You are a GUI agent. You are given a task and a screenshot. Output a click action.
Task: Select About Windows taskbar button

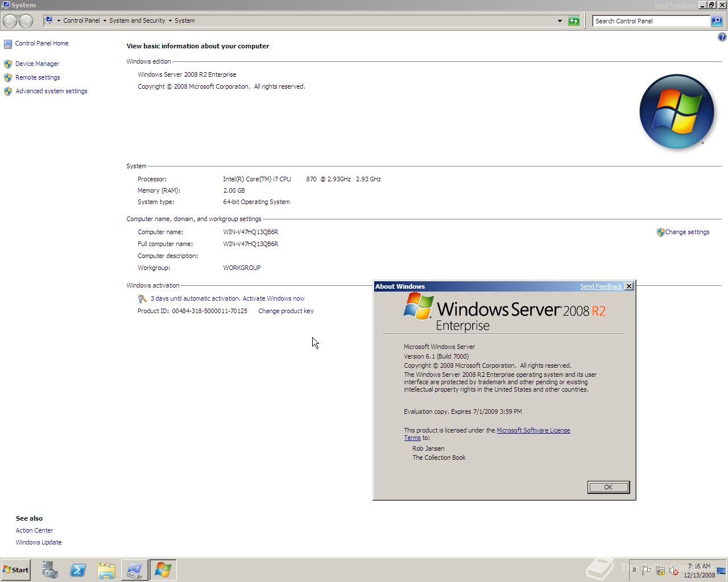click(163, 570)
